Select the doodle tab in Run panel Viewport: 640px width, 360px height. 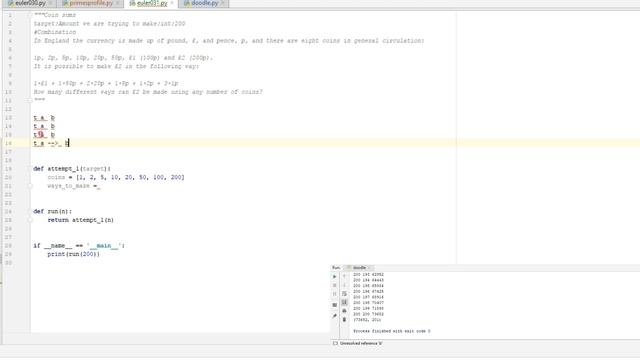pyautogui.click(x=359, y=268)
